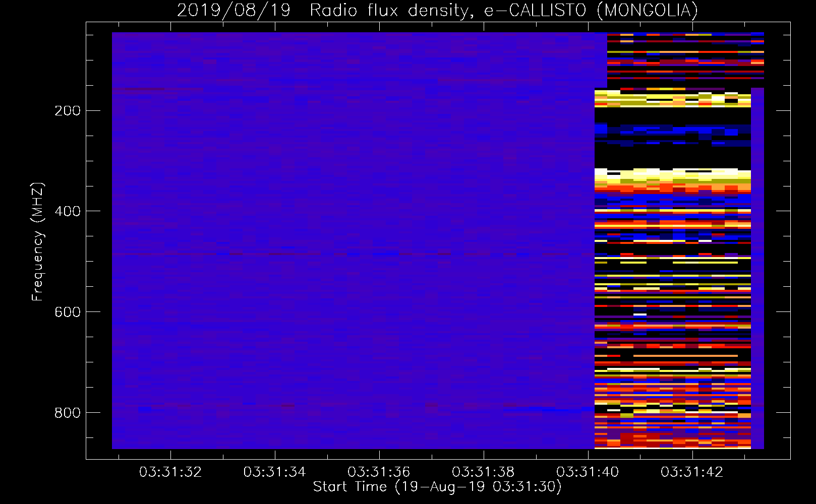Screen dimensions: 816x504
Task: Click the 03:31:38 time tick label
Action: tap(484, 472)
